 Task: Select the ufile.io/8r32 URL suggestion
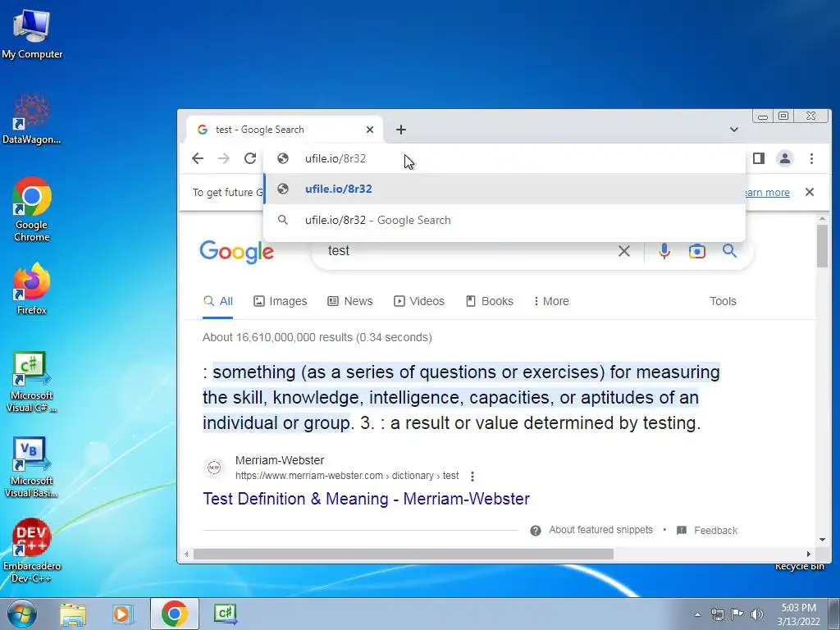(504, 189)
